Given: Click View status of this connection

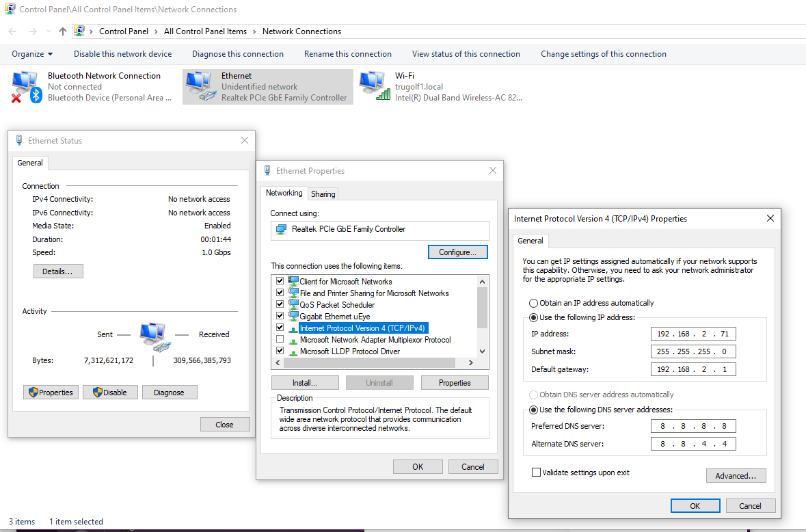Looking at the screenshot, I should 466,54.
